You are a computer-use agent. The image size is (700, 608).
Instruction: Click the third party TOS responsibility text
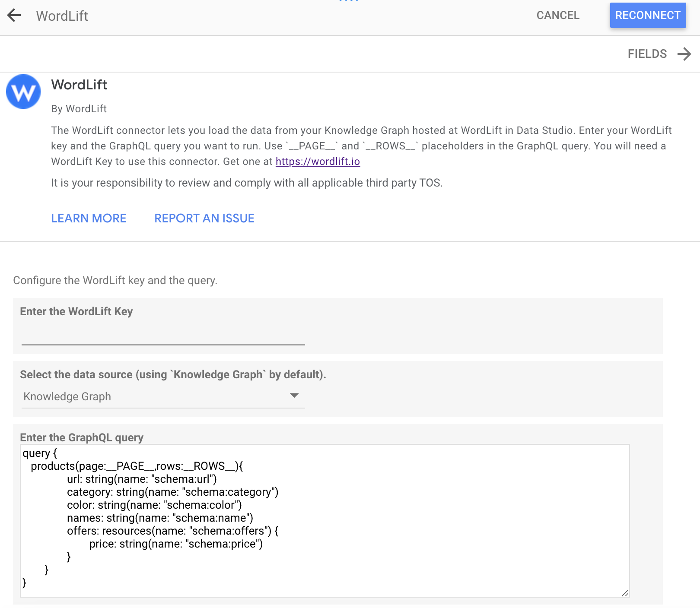(x=247, y=183)
